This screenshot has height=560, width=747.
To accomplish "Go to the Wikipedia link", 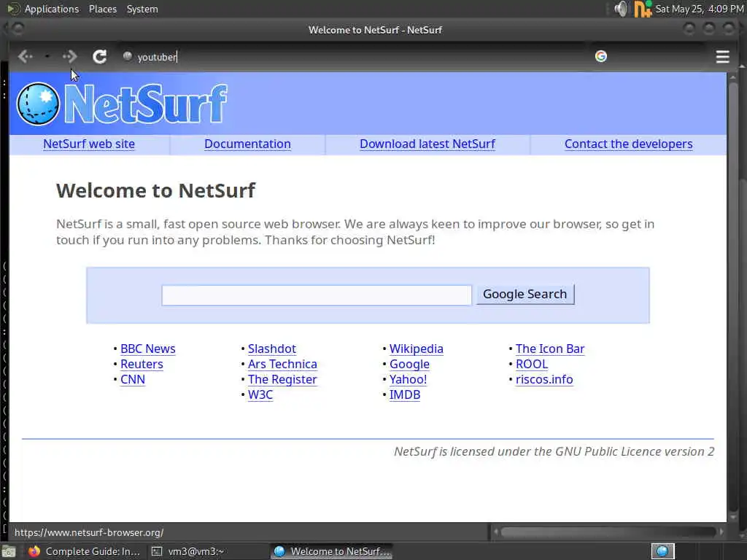I will [416, 349].
